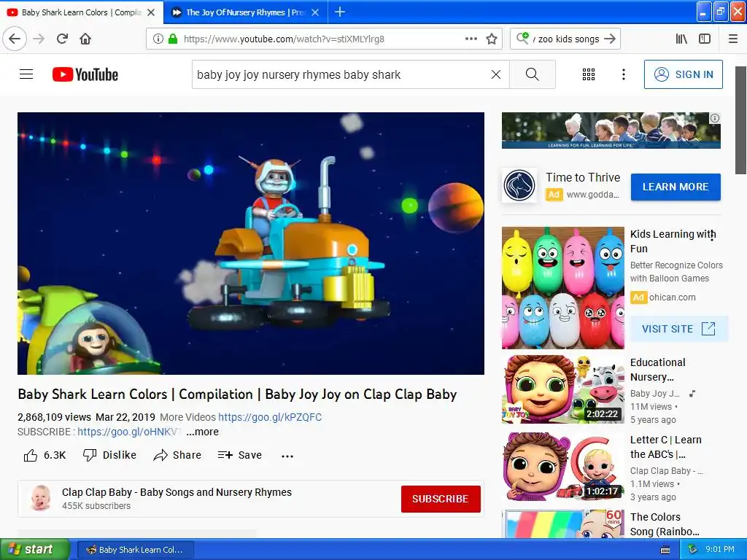Close the Baby Shark Learn Colors tab
The width and height of the screenshot is (747, 560).
151,12
